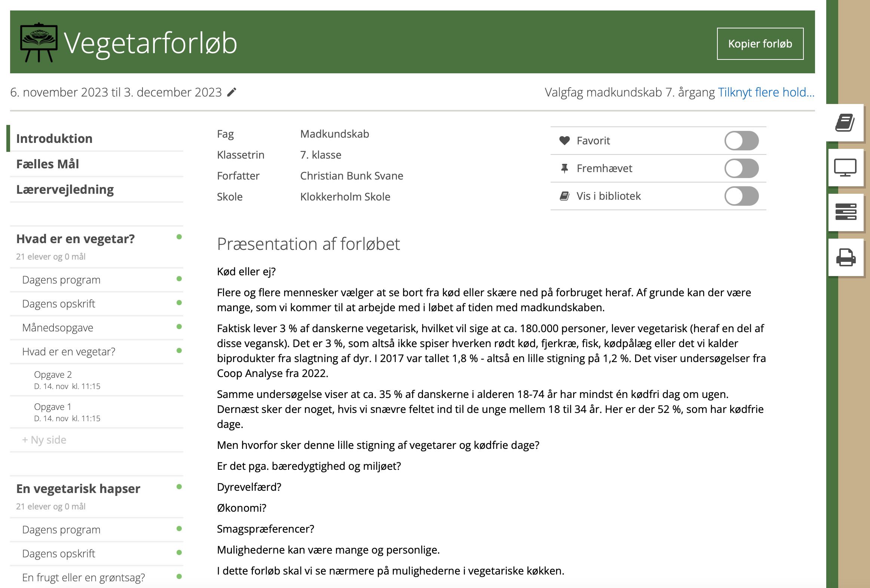Open the Hvad er en vegetar? subpage
Image resolution: width=870 pixels, height=588 pixels.
coord(68,352)
